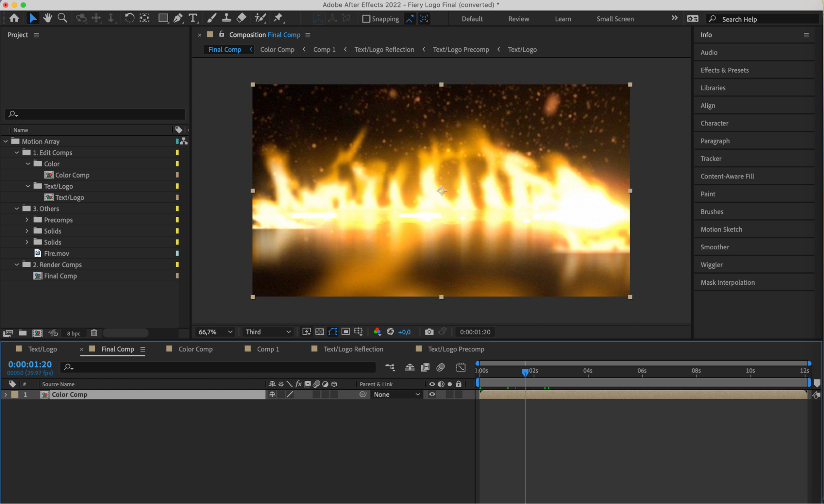Enable the Snapping checkbox
Screen dimensions: 824x504
(x=366, y=19)
